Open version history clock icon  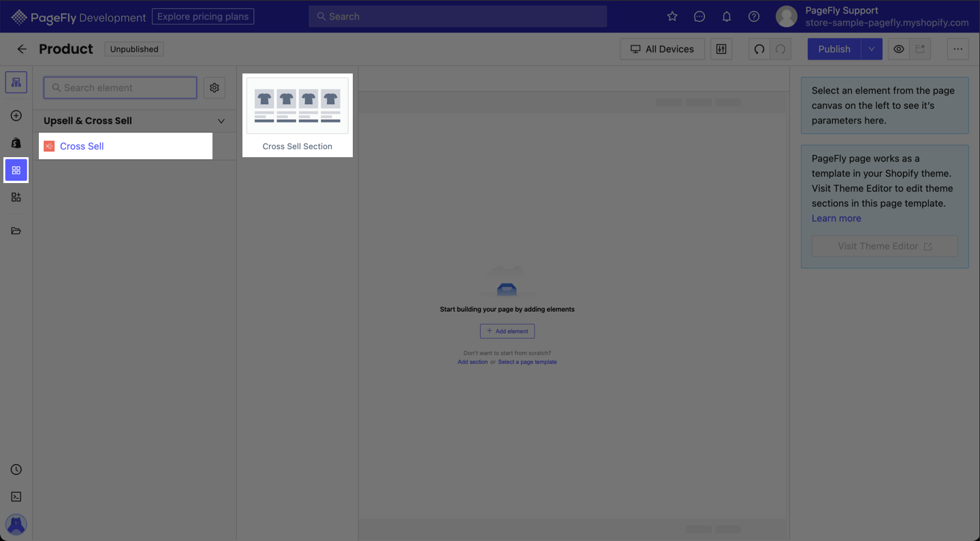16,470
